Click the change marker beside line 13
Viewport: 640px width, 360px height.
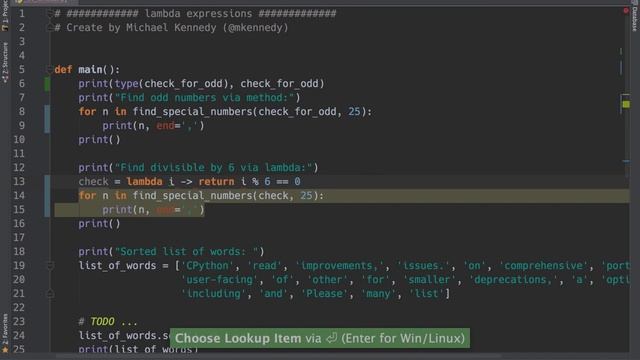click(x=47, y=196)
